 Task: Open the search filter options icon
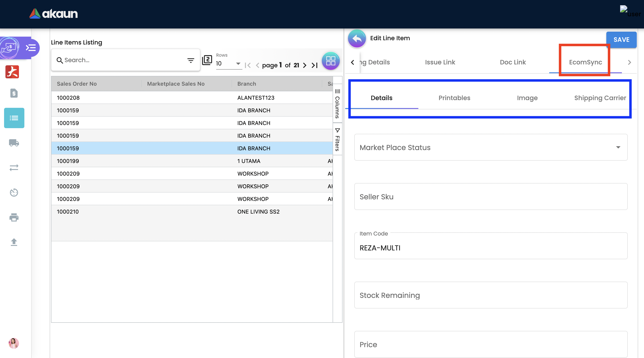[x=191, y=60]
